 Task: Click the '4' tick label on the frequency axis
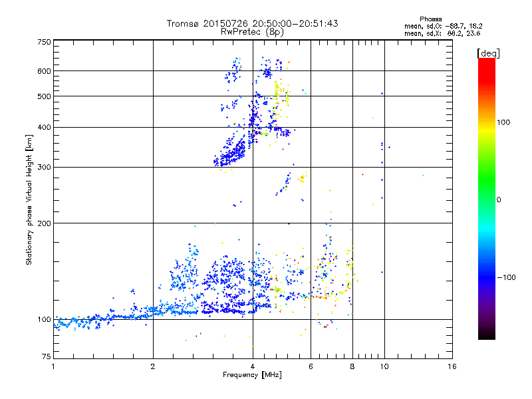[x=253, y=366]
